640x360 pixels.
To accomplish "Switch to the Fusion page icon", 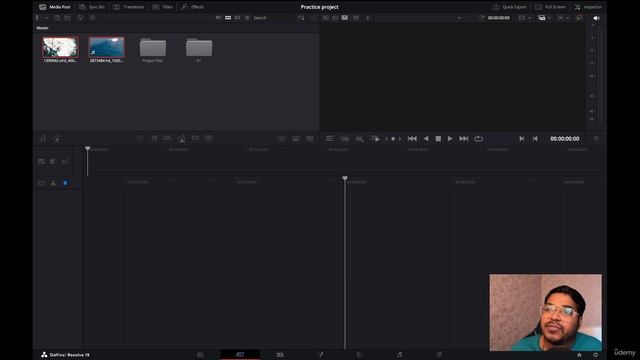I will (x=320, y=355).
